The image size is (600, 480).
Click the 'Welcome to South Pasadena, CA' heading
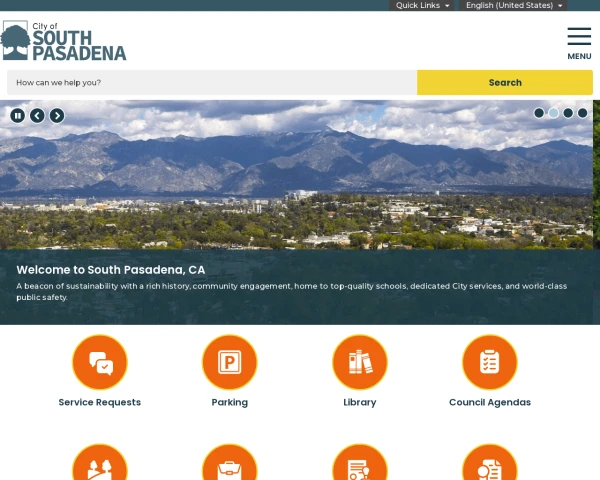point(111,270)
